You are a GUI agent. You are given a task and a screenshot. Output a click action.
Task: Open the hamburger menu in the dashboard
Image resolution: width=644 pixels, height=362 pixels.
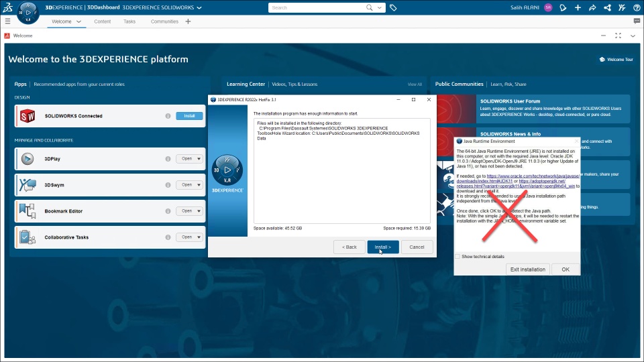pos(7,21)
